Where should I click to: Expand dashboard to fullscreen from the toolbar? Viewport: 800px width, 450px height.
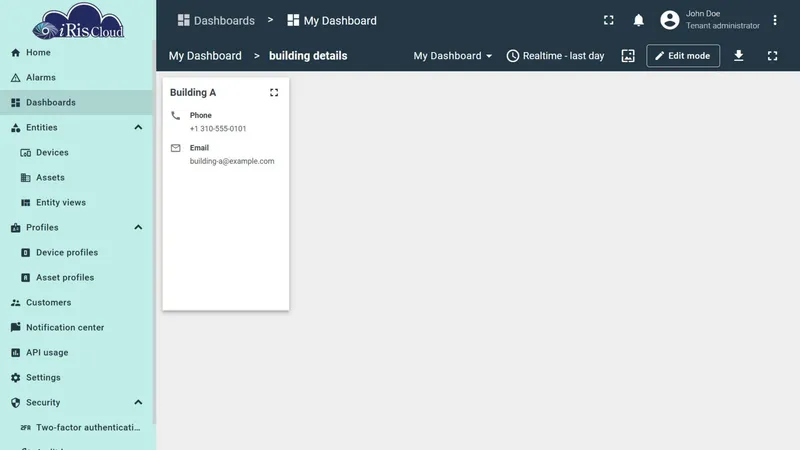coord(772,56)
